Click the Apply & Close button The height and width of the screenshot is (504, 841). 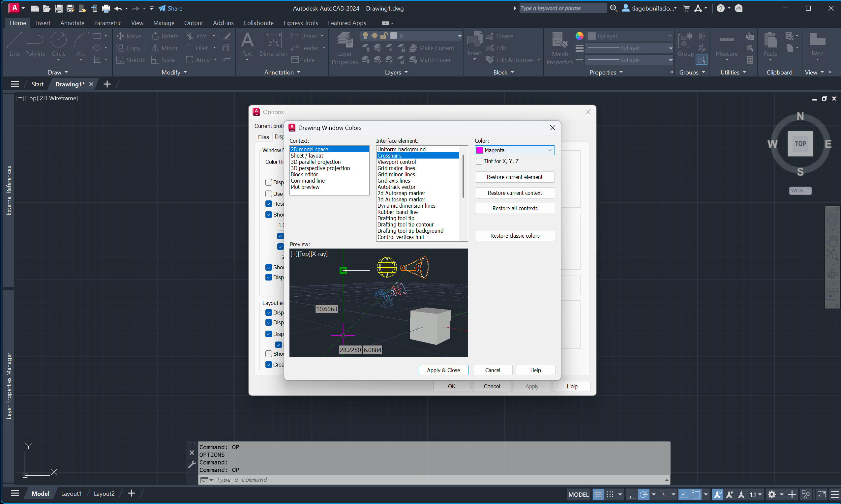[x=443, y=370]
